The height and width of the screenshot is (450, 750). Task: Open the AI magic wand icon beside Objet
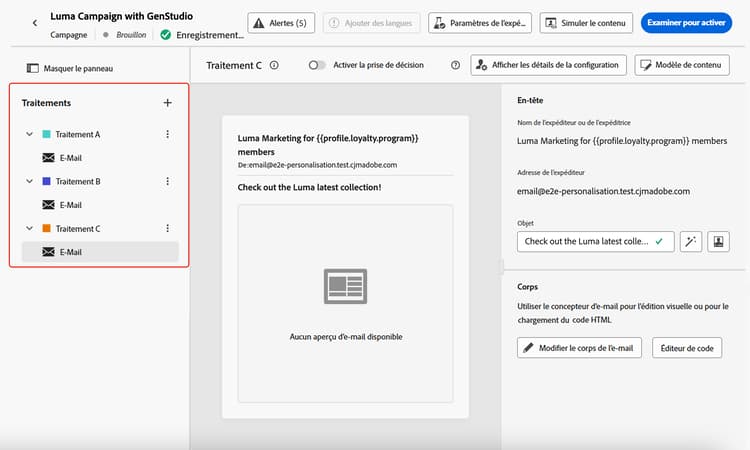click(x=691, y=241)
